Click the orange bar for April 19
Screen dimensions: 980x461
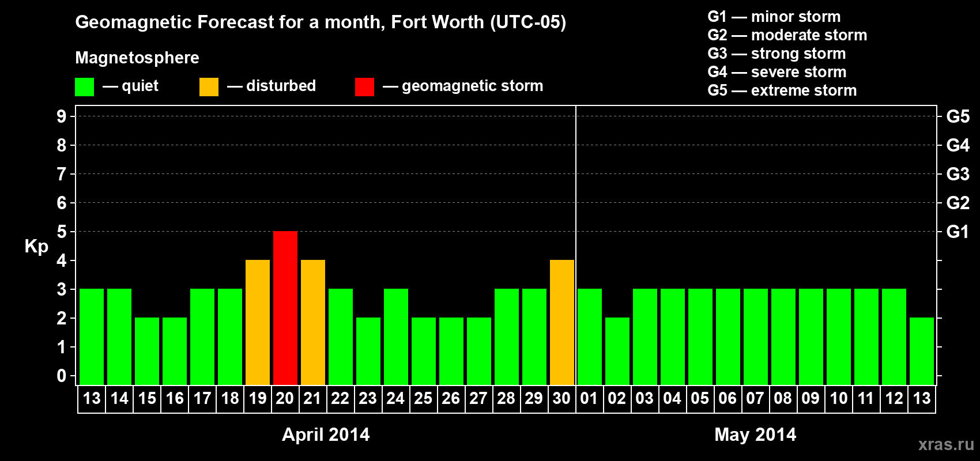click(x=258, y=322)
